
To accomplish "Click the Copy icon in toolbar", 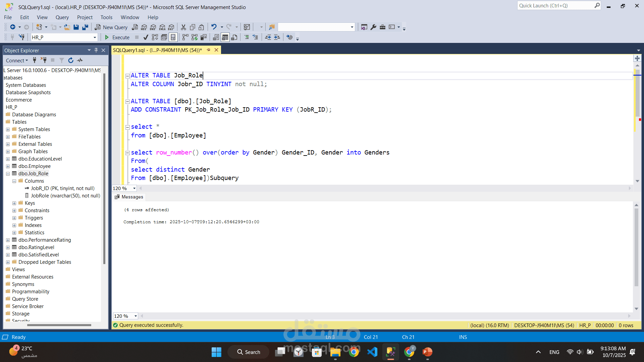I will point(193,27).
